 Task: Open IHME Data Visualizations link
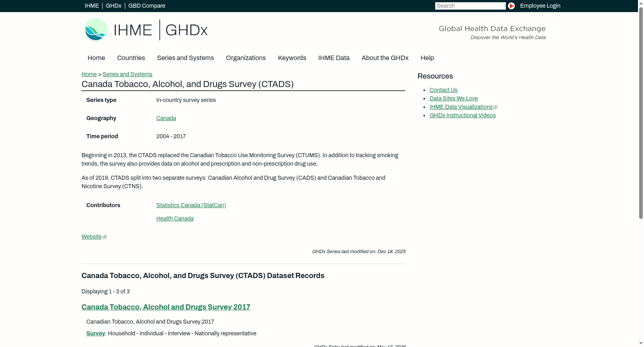point(461,107)
